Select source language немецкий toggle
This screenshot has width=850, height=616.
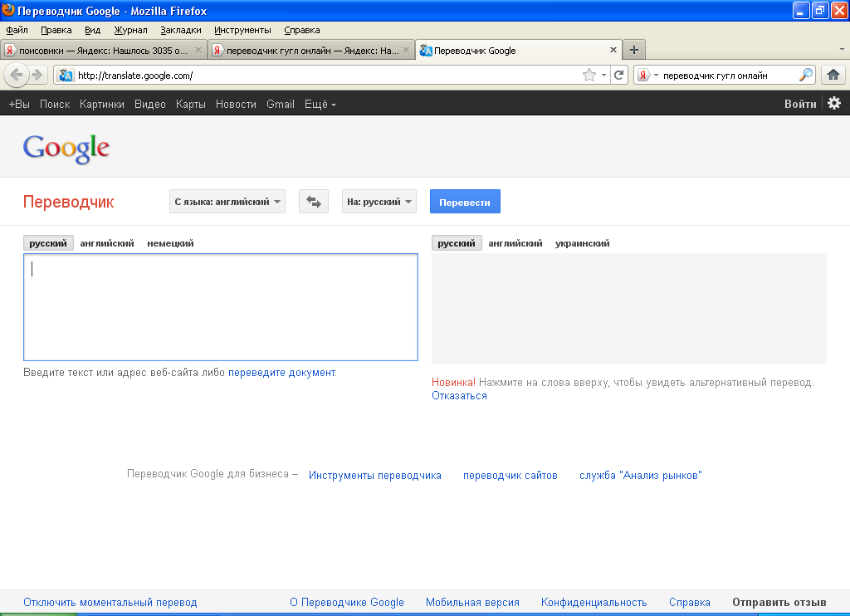[170, 243]
